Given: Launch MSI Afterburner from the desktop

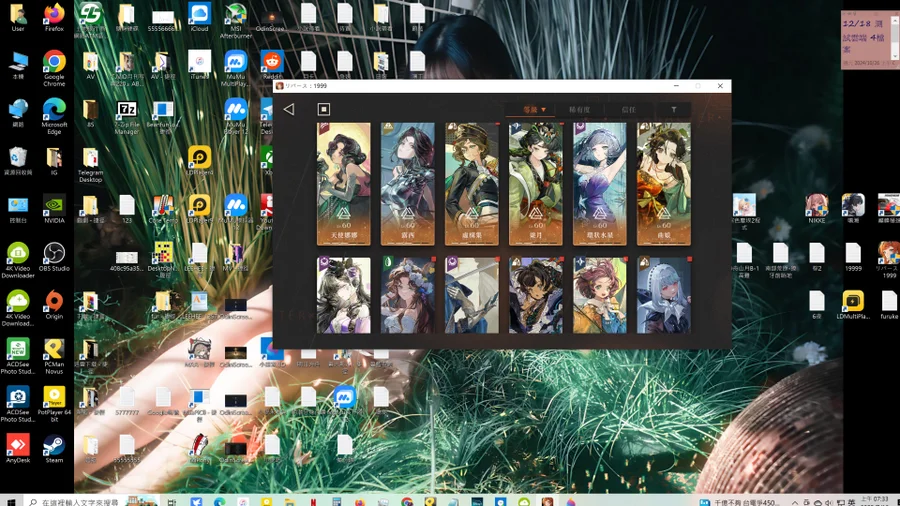Looking at the screenshot, I should pyautogui.click(x=235, y=21).
